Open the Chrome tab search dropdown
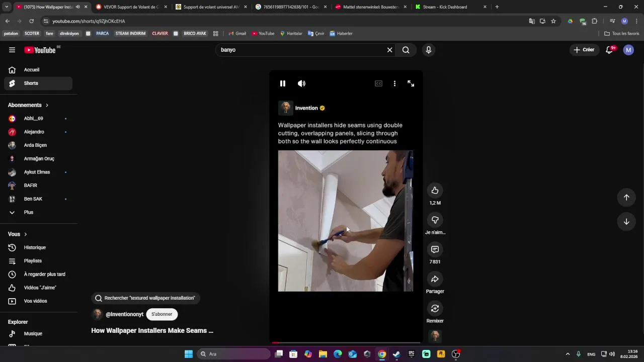 [x=7, y=7]
